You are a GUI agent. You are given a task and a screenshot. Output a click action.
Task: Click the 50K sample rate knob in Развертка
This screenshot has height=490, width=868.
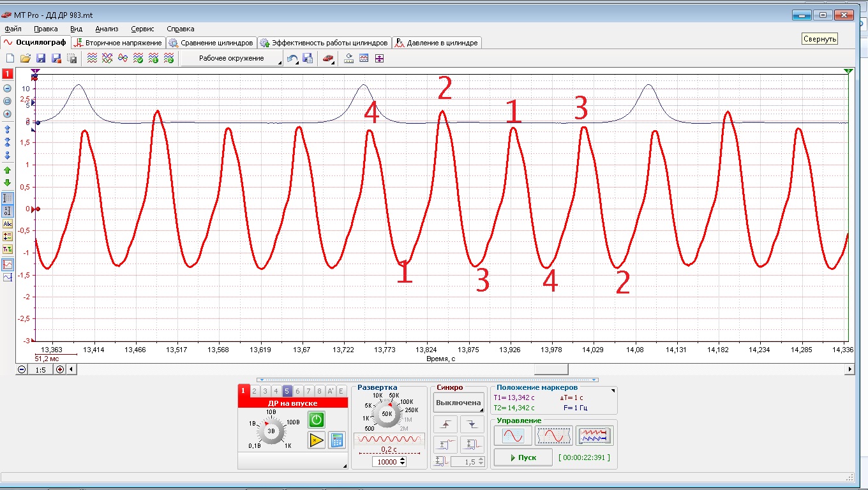[x=387, y=413]
